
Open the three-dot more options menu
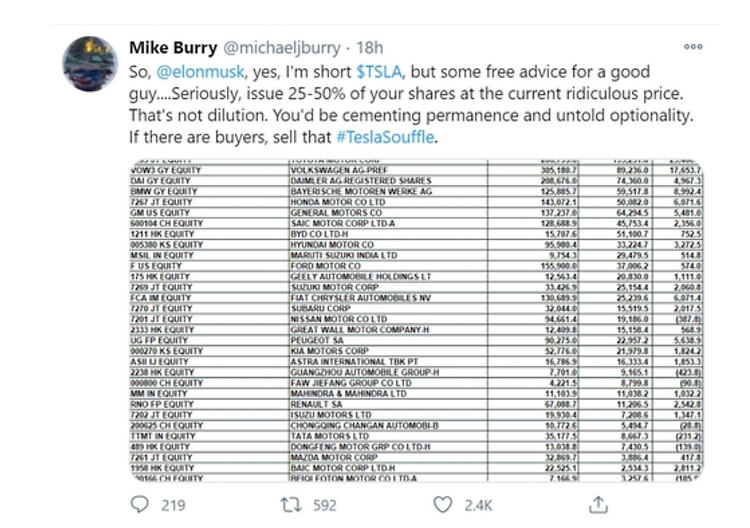[693, 46]
